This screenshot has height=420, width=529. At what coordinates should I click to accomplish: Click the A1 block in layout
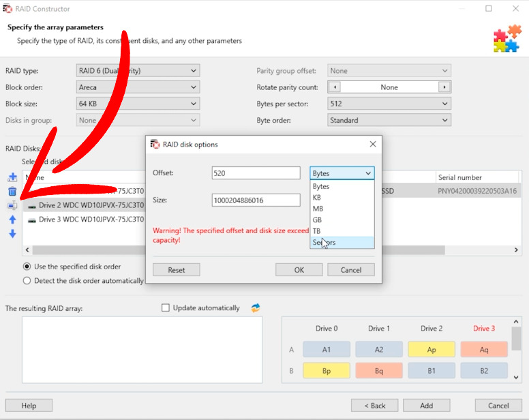[x=327, y=350]
